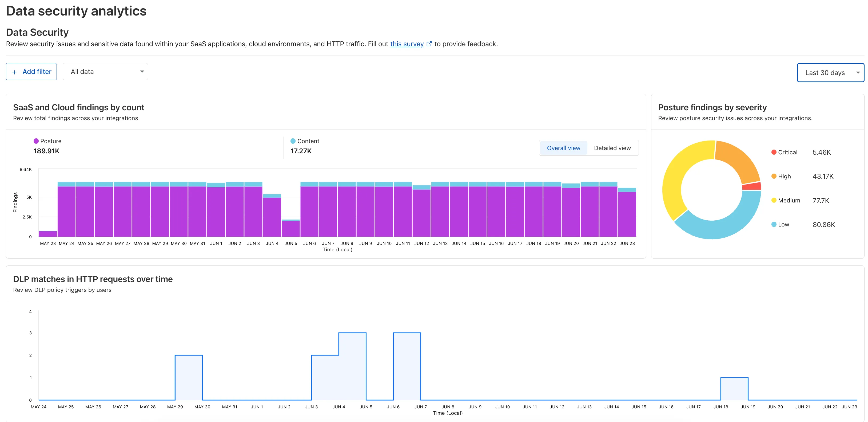Open the All data dropdown
The width and height of the screenshot is (868, 422).
point(105,72)
